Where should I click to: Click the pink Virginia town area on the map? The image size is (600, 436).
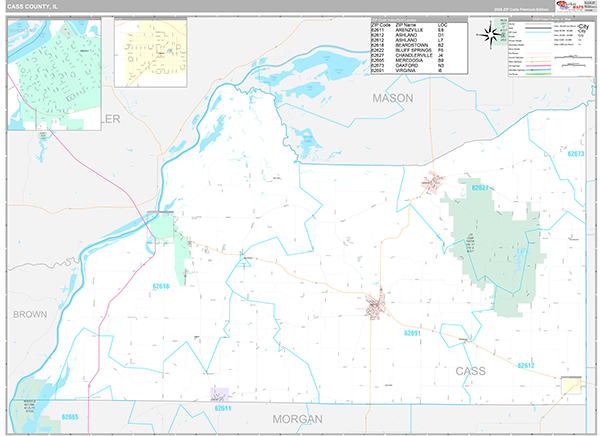point(375,305)
